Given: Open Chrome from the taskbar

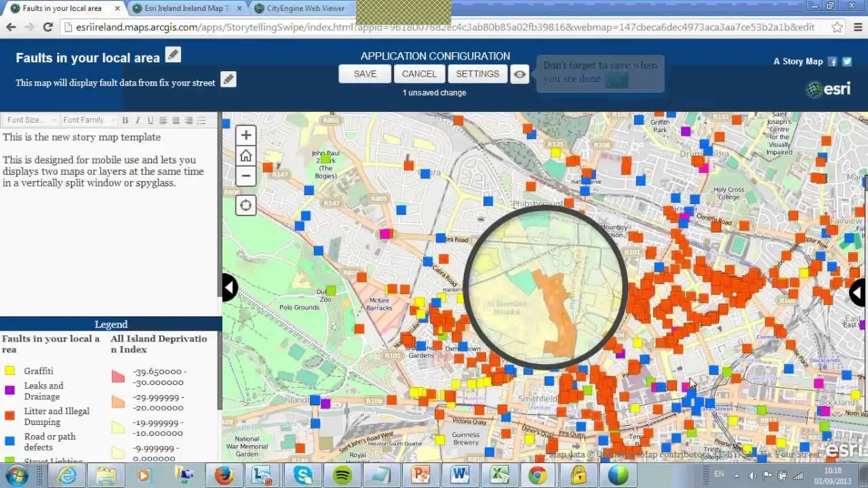Looking at the screenshot, I should tap(538, 475).
